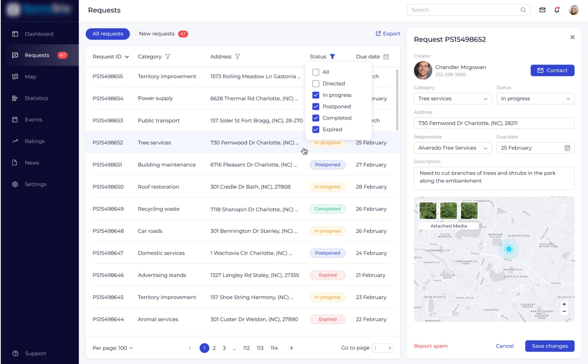
Task: Check the Directed status checkbox
Action: click(x=316, y=84)
